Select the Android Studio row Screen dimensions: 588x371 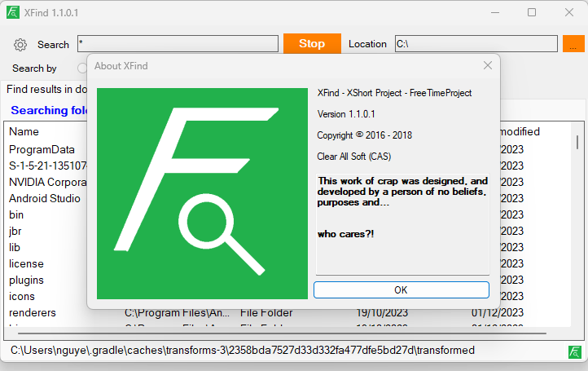click(45, 198)
